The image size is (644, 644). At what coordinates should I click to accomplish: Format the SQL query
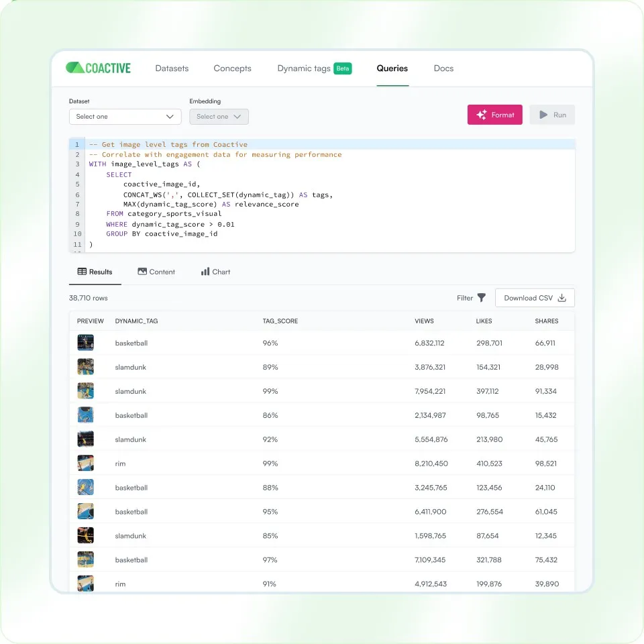point(495,115)
